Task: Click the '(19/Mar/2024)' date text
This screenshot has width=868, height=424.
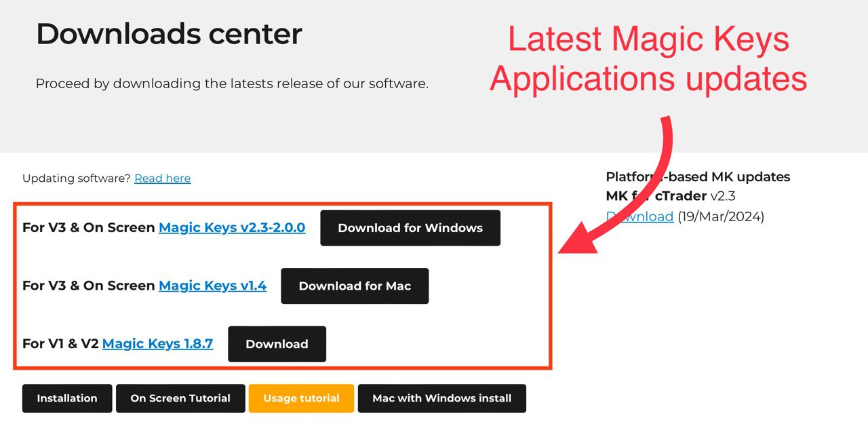Action: point(721,217)
